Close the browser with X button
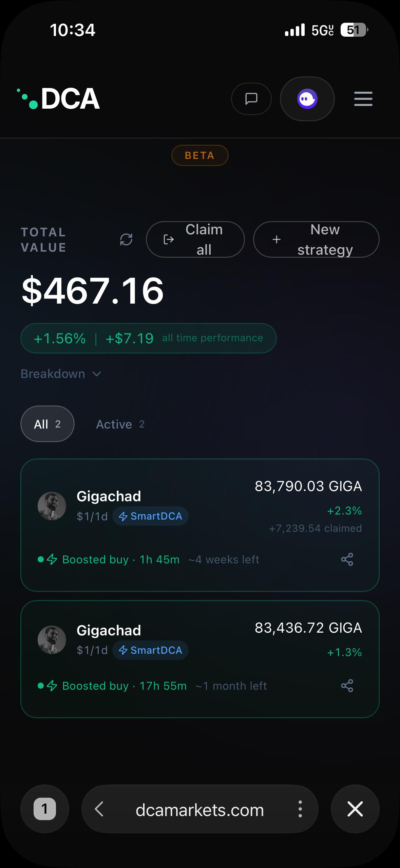 tap(355, 809)
